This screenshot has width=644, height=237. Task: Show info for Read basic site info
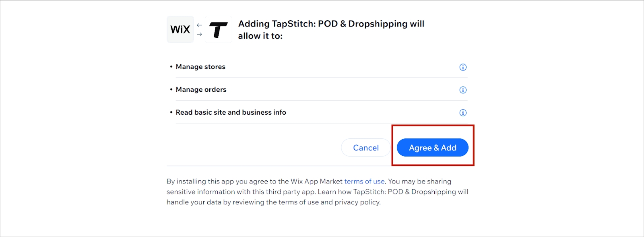click(x=463, y=113)
